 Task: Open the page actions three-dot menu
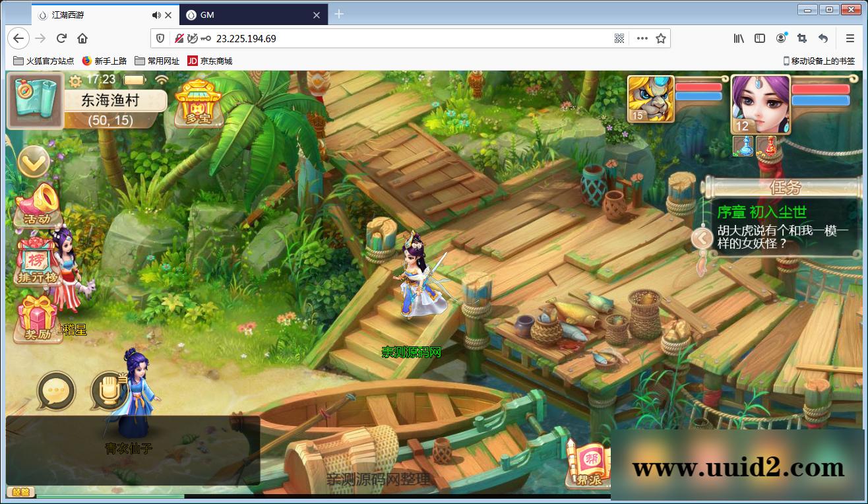(642, 38)
